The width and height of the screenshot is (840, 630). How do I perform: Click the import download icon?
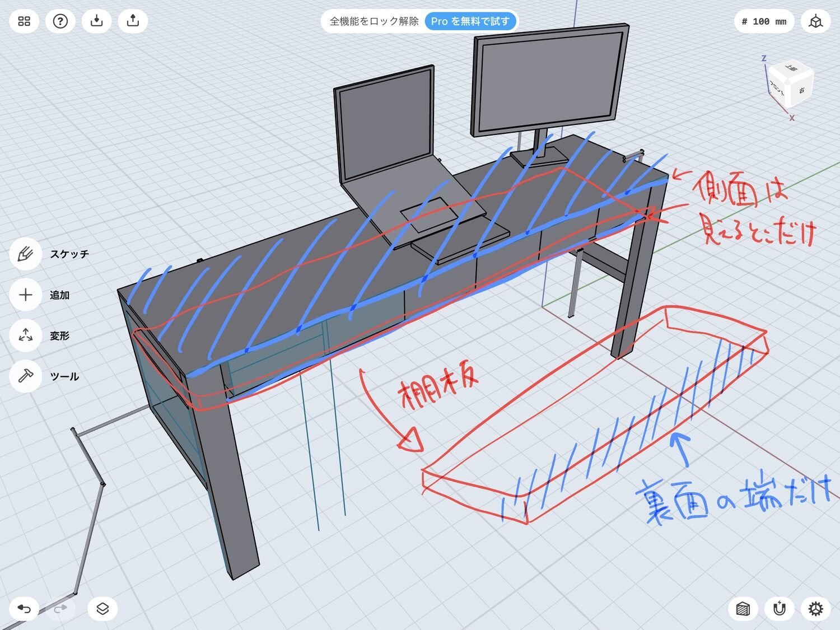[96, 21]
